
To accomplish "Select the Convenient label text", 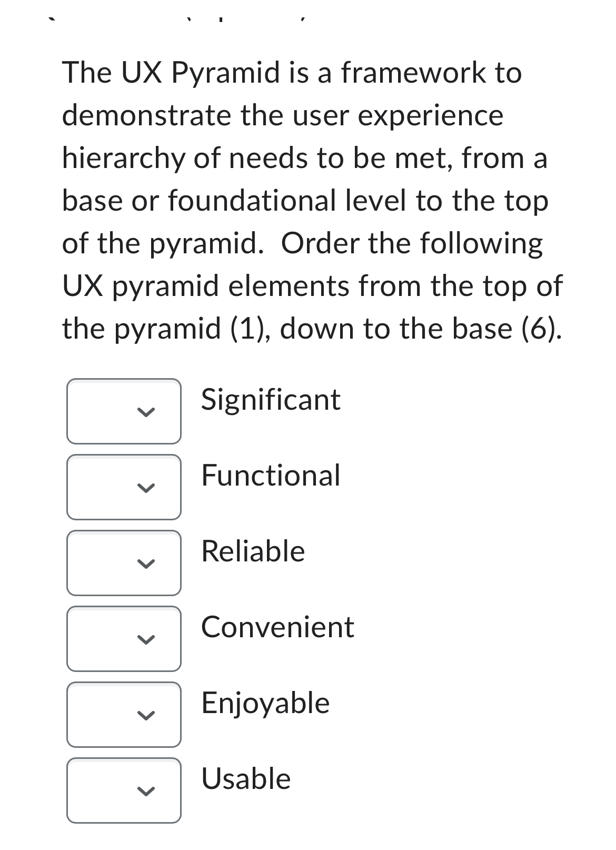I will [277, 627].
